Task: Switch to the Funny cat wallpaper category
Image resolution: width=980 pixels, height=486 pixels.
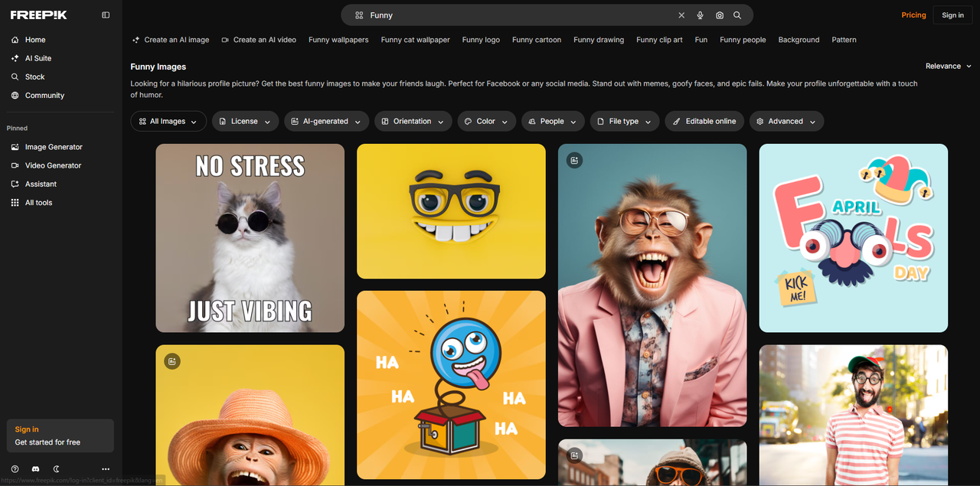Action: coord(415,39)
